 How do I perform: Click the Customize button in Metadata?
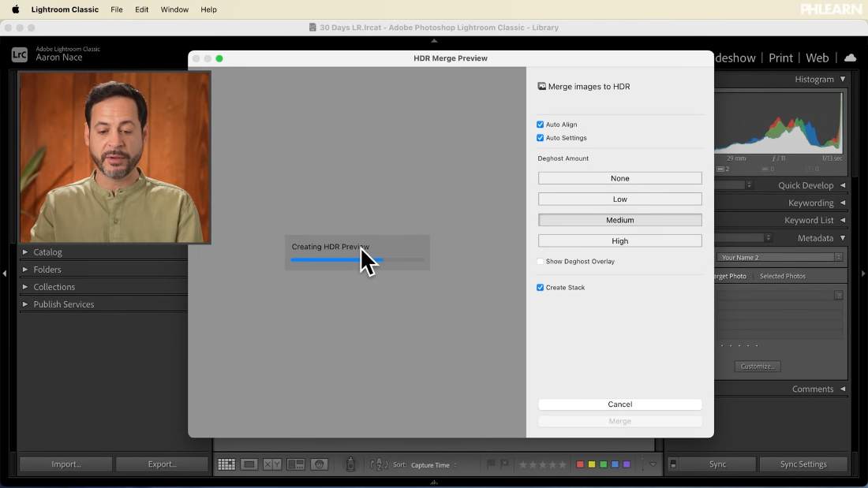pos(758,367)
